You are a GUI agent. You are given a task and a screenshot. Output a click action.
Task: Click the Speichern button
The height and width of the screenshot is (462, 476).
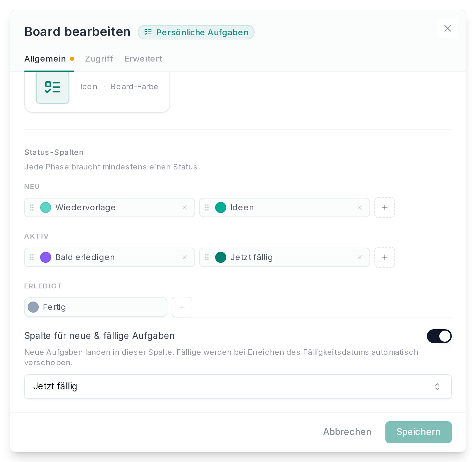tap(418, 432)
